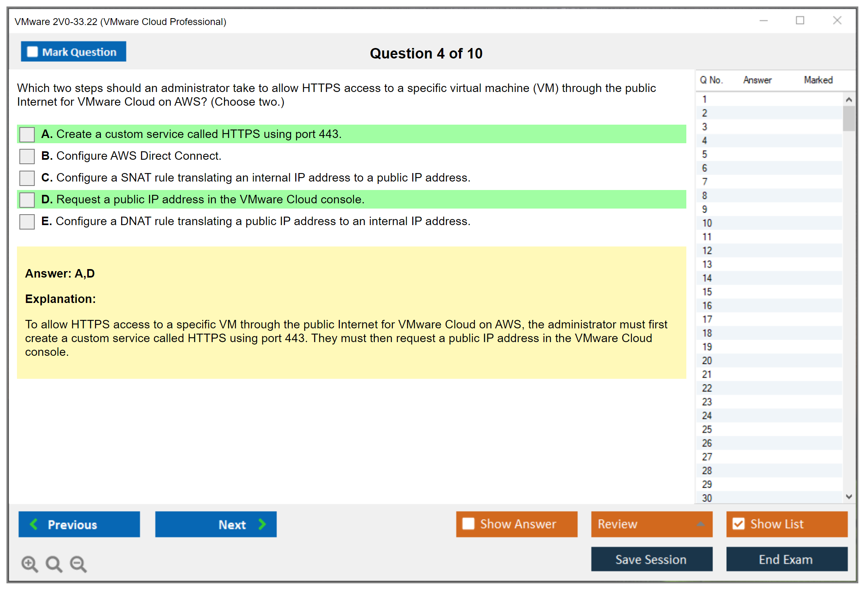Maximize the exam window
Image resolution: width=868 pixels, height=593 pixels.
pyautogui.click(x=800, y=21)
